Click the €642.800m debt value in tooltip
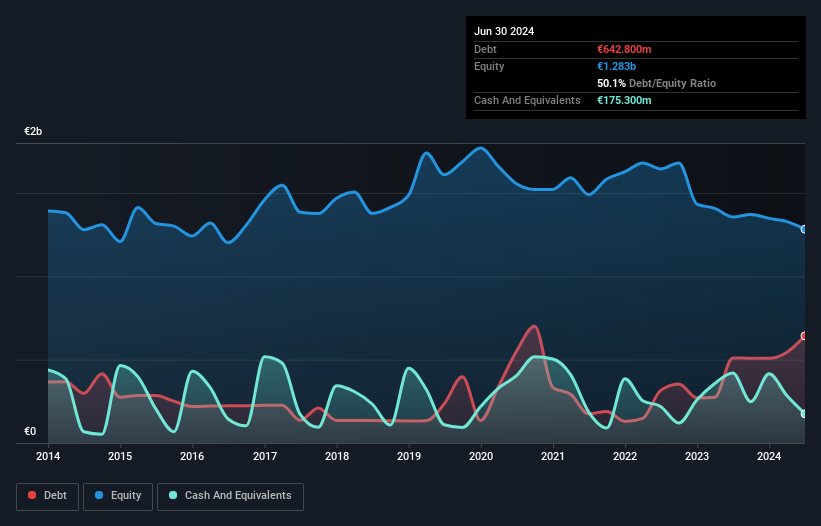This screenshot has height=526, width=821. click(624, 49)
